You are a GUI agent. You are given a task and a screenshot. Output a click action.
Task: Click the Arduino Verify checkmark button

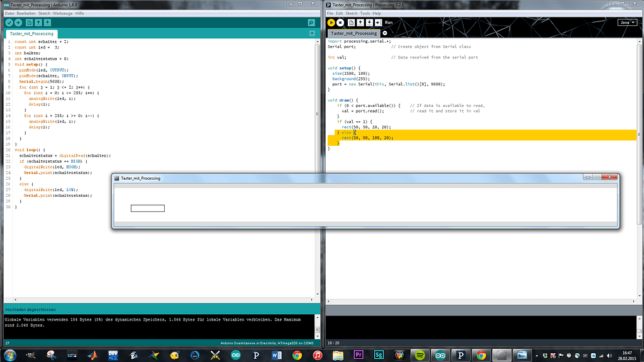9,23
